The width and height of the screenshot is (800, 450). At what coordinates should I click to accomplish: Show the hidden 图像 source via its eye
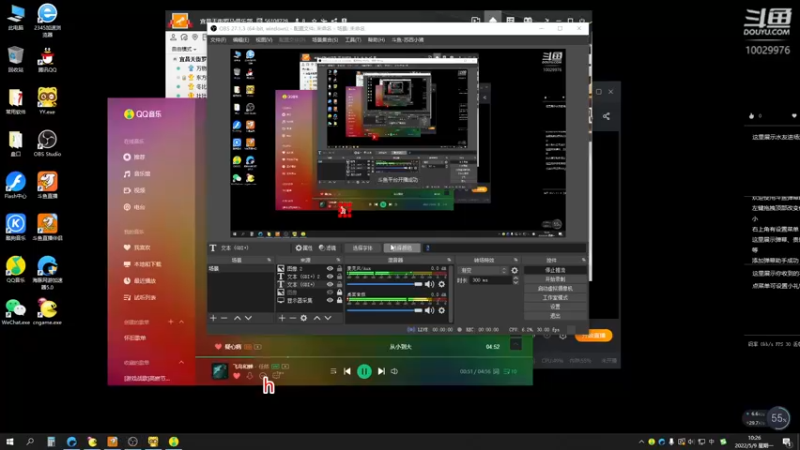(x=330, y=292)
